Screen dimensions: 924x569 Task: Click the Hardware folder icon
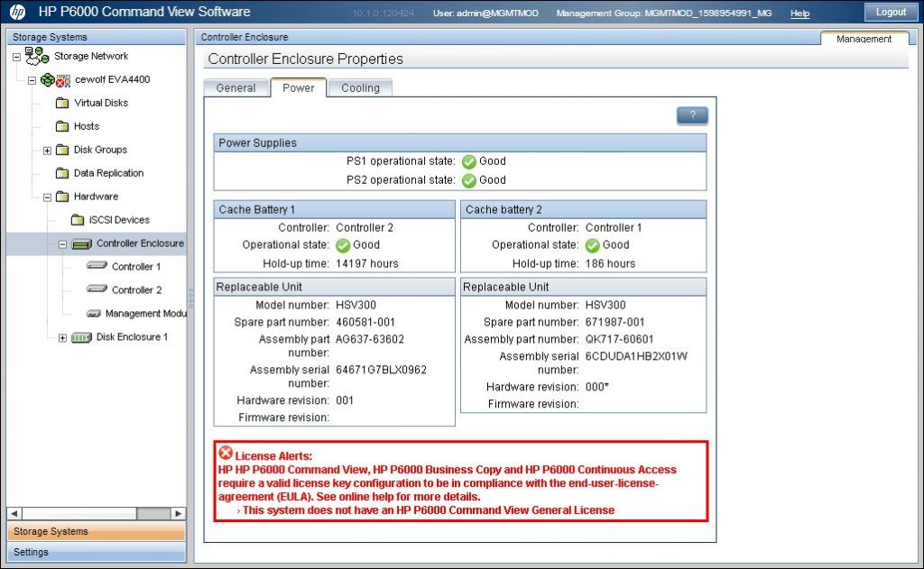pos(62,197)
